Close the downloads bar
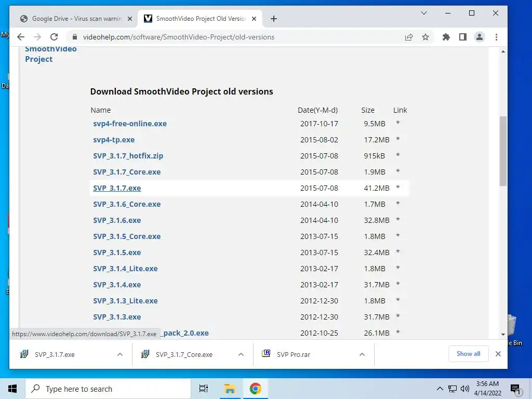 498,354
